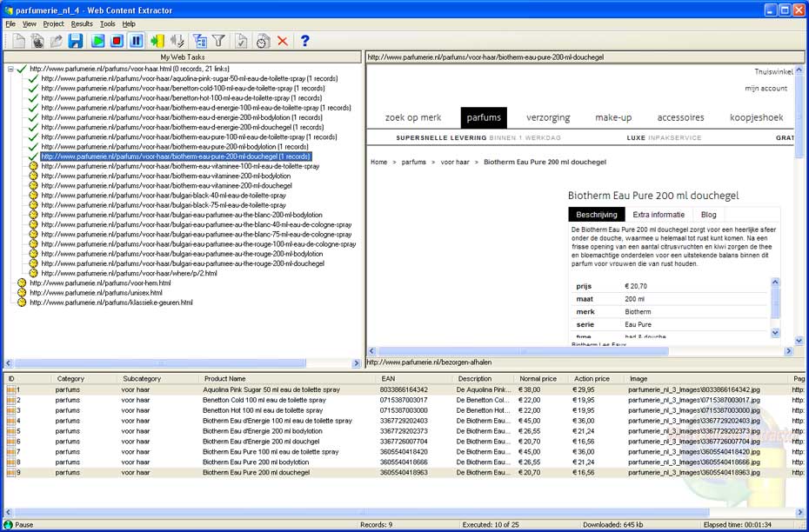Open the 'accessoires' site tab
This screenshot has width=809, height=532.
point(680,117)
